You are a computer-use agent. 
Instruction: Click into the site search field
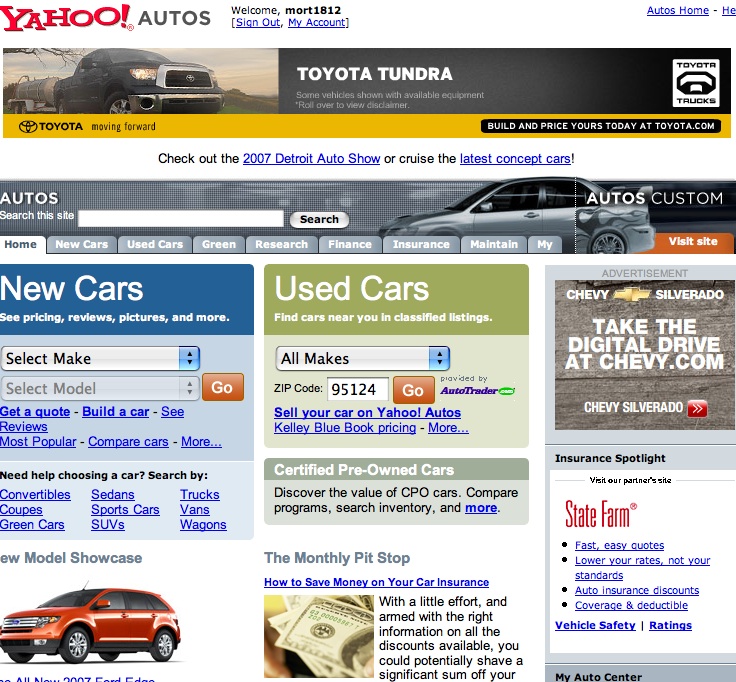point(181,219)
